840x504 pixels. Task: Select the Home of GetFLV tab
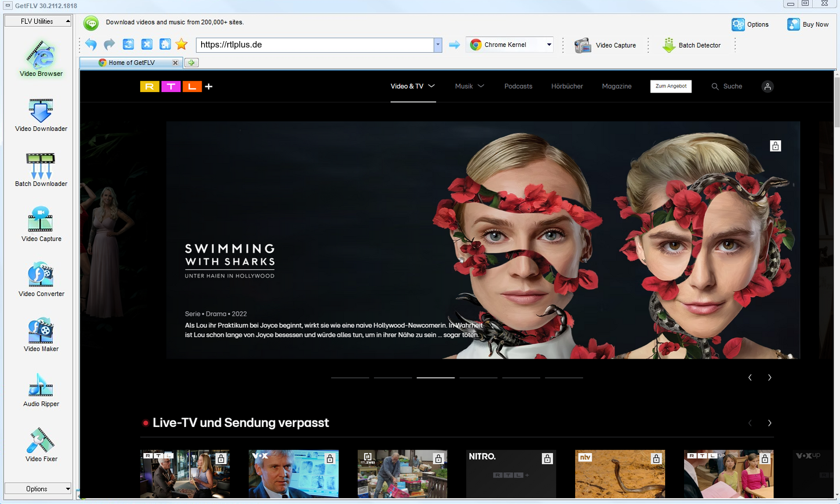point(132,63)
